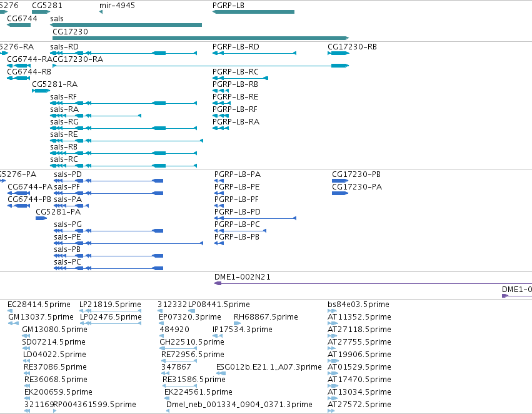This screenshot has height=414, width=532.
Task: Click the RH68867.5prime EST label
Action: point(266,317)
